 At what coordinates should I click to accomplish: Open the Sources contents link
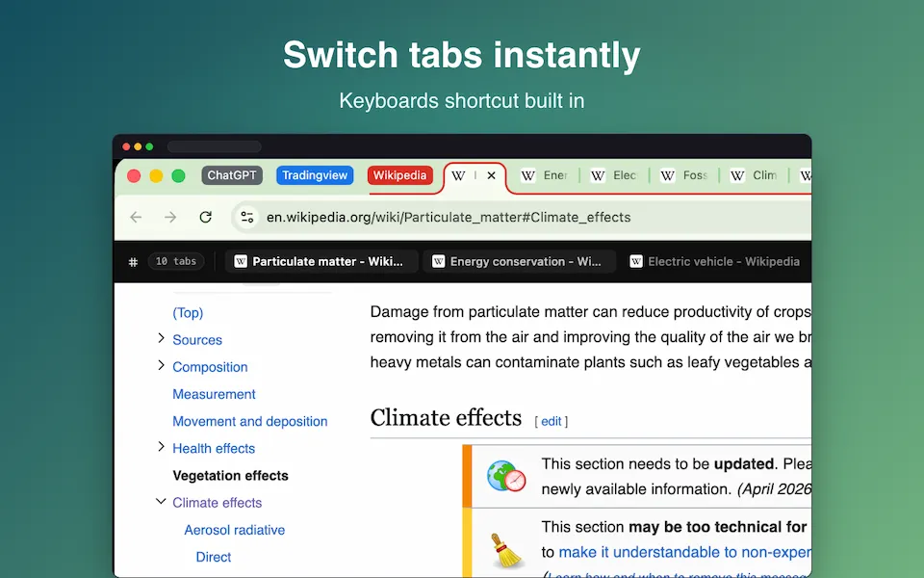click(196, 340)
